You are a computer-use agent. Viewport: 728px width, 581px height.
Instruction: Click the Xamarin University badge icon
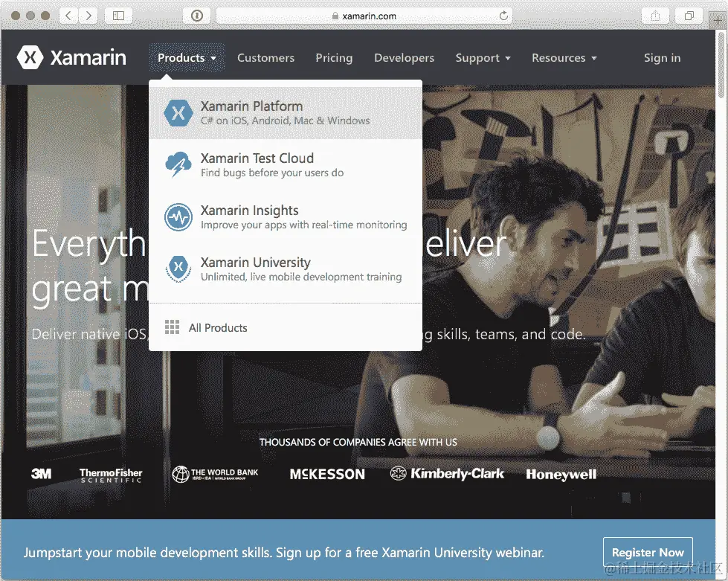pos(178,269)
